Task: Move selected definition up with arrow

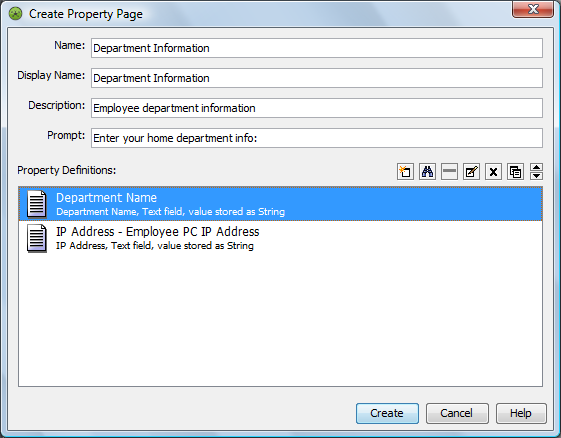Action: click(536, 167)
